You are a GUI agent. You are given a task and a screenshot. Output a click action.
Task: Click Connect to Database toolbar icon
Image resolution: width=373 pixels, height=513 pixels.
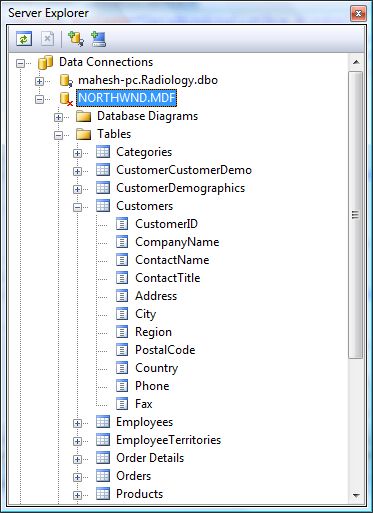[76, 39]
